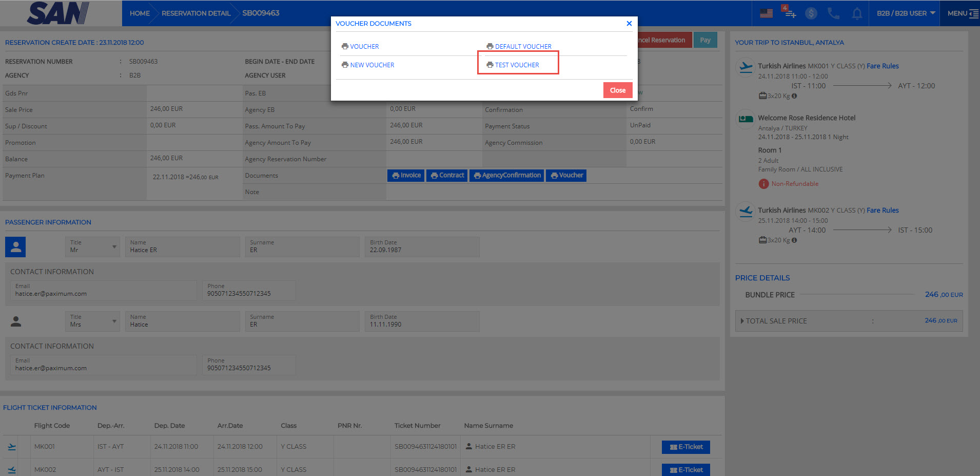Click the first passenger avatar icon
980x476 pixels.
15,247
